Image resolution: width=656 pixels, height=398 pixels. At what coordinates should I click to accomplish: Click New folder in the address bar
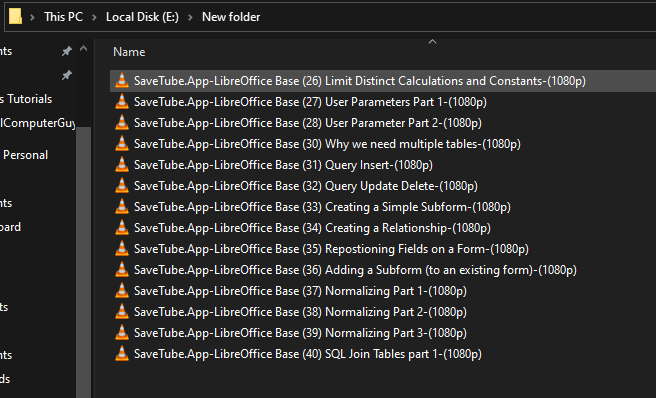[x=231, y=17]
